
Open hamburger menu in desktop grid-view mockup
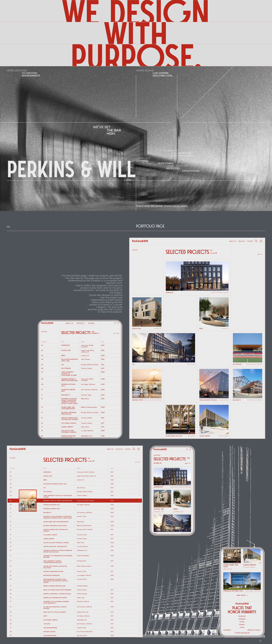(x=261, y=241)
